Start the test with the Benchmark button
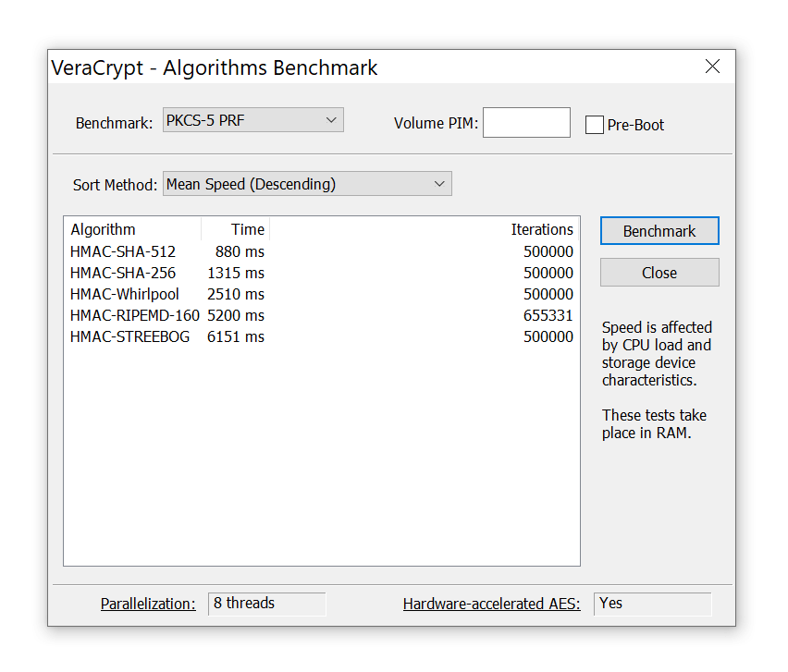Image resolution: width=788 pixels, height=672 pixels. 659,231
